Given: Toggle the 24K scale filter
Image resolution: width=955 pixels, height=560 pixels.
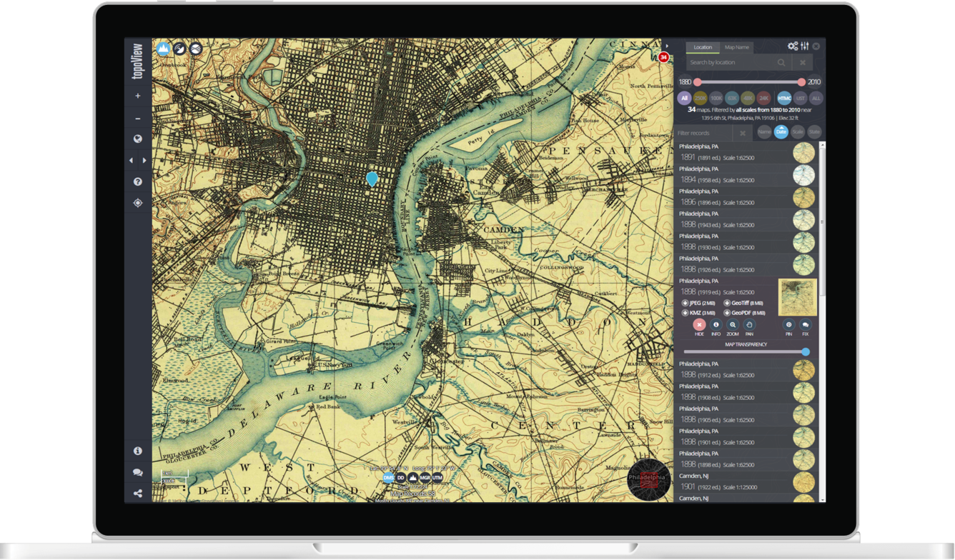Looking at the screenshot, I should click(x=763, y=99).
